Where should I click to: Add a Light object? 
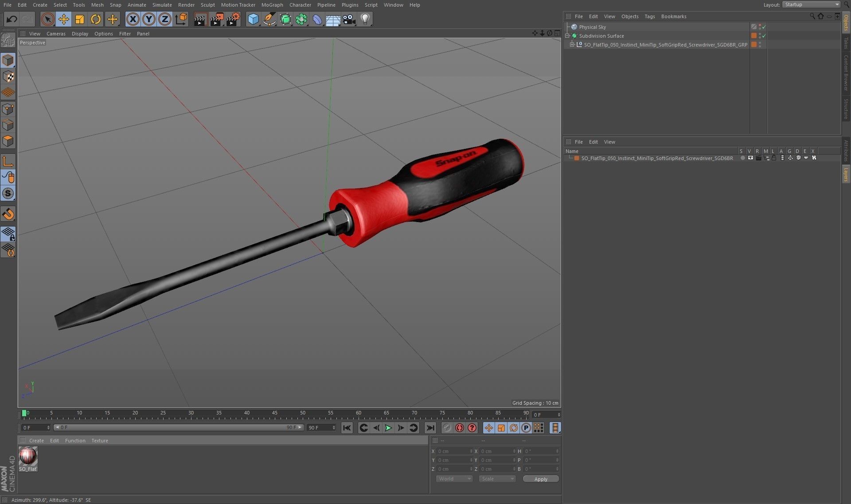coord(365,19)
